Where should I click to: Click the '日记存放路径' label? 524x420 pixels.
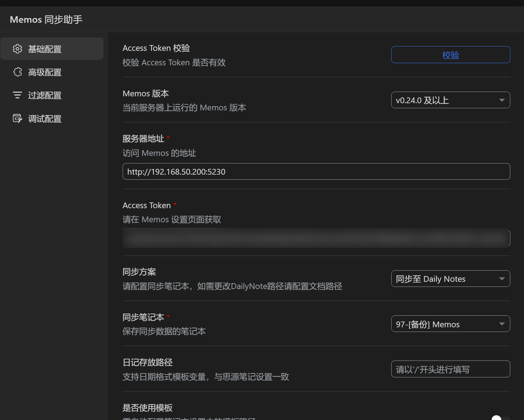[x=147, y=362]
